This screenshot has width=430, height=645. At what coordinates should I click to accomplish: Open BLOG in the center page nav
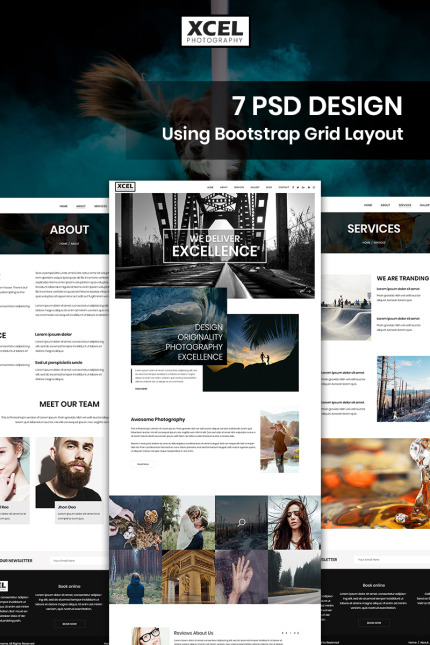269,187
